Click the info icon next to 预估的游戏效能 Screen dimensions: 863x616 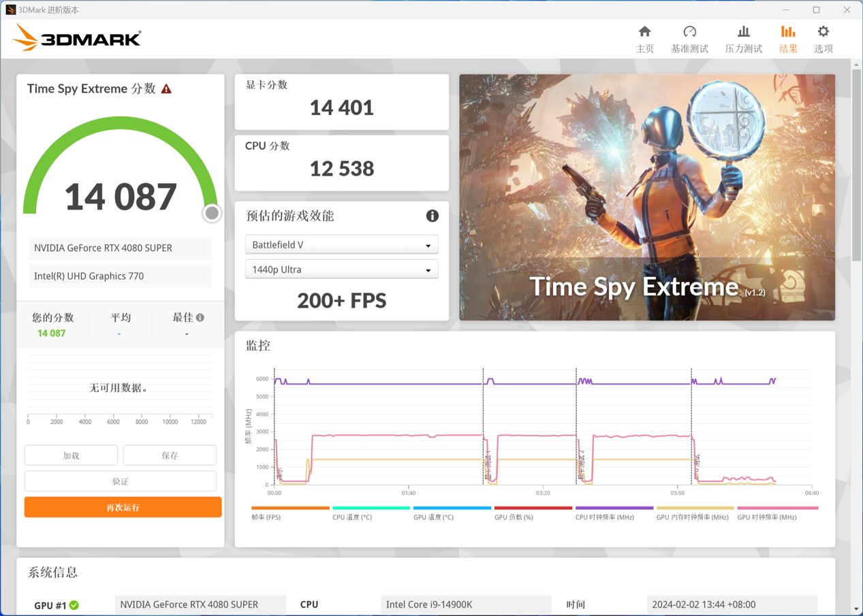click(432, 216)
